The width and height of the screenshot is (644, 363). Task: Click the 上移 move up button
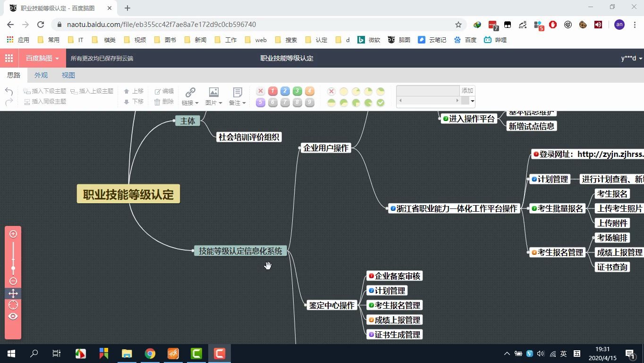coord(134,91)
